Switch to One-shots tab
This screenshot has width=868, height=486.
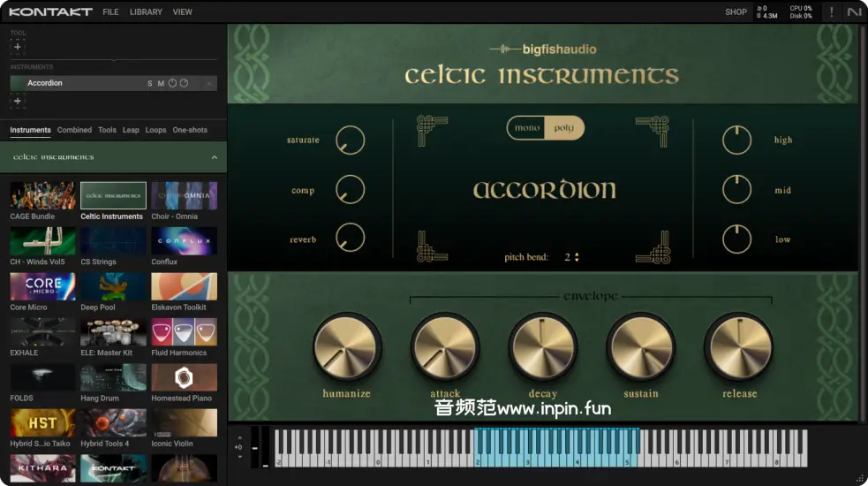190,130
